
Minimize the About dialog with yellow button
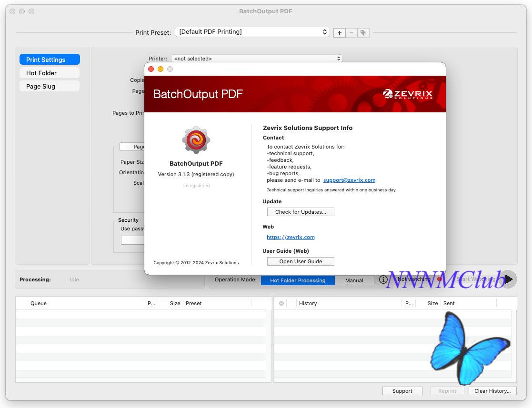click(161, 69)
